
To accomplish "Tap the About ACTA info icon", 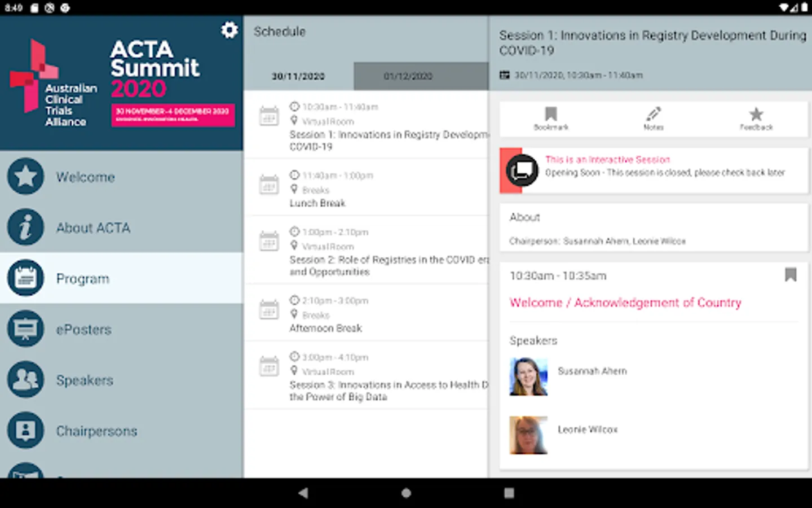I will point(25,227).
